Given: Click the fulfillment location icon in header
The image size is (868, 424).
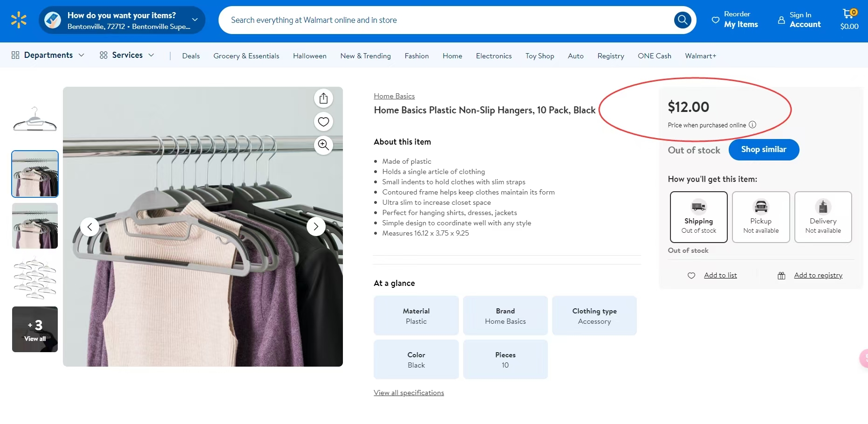Looking at the screenshot, I should [53, 20].
